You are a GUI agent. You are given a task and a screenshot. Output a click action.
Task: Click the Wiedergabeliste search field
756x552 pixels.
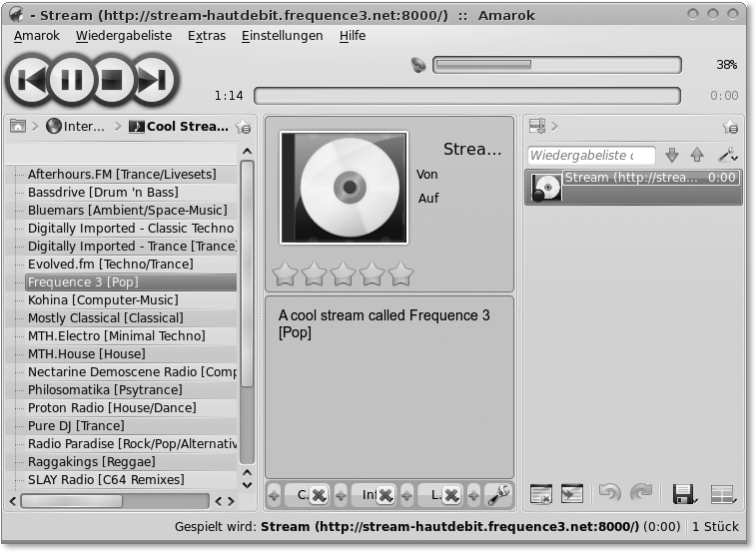(x=589, y=156)
